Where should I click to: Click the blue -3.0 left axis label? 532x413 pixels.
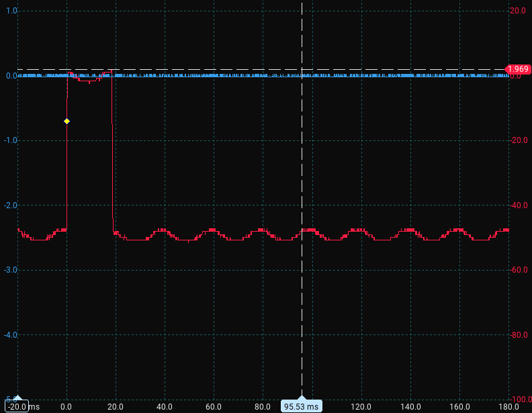(10, 270)
